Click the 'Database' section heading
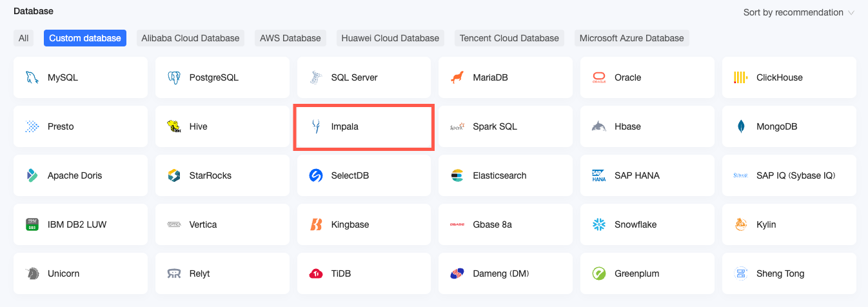 pos(34,11)
